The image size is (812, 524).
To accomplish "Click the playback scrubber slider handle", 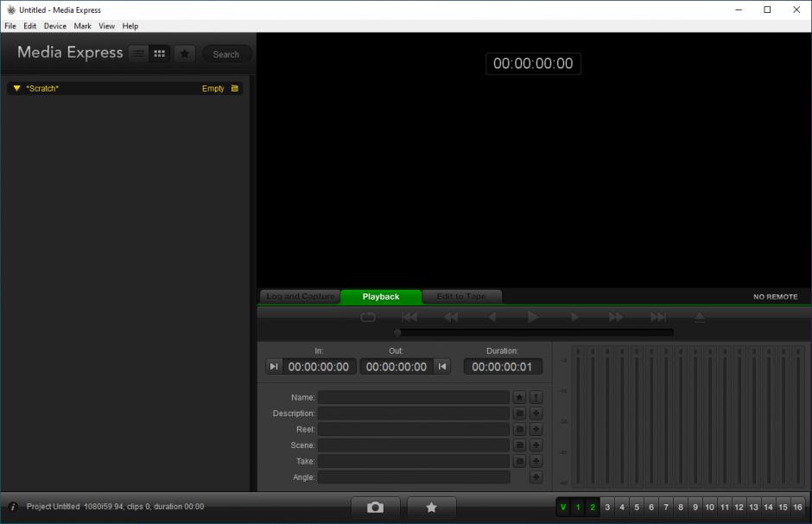I will [397, 332].
